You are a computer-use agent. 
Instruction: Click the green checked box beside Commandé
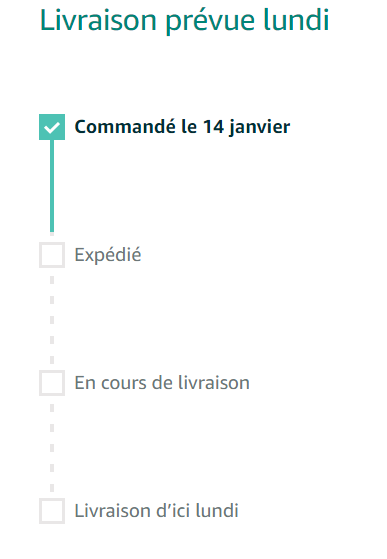52,127
